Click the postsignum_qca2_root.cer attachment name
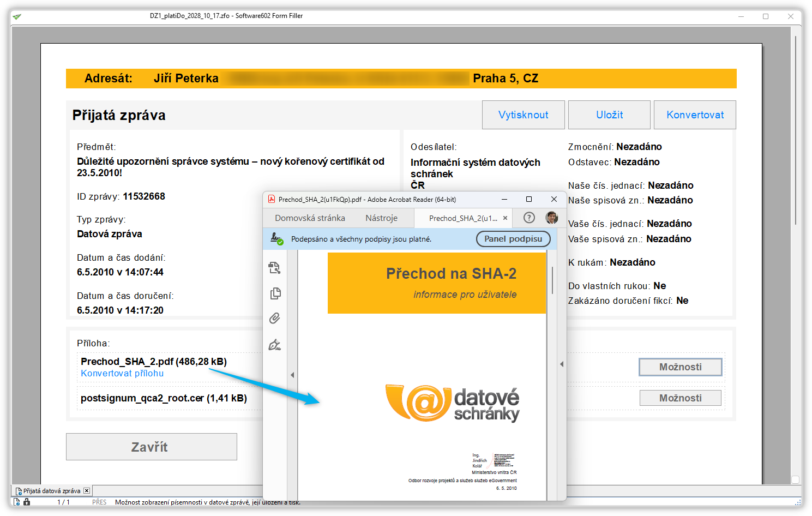This screenshot has height=516, width=812. pos(164,398)
